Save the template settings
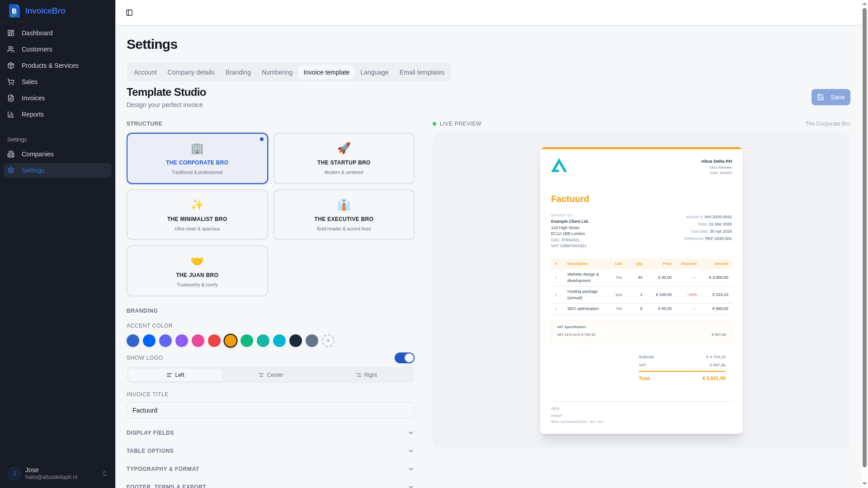The height and width of the screenshot is (488, 868). (x=830, y=97)
